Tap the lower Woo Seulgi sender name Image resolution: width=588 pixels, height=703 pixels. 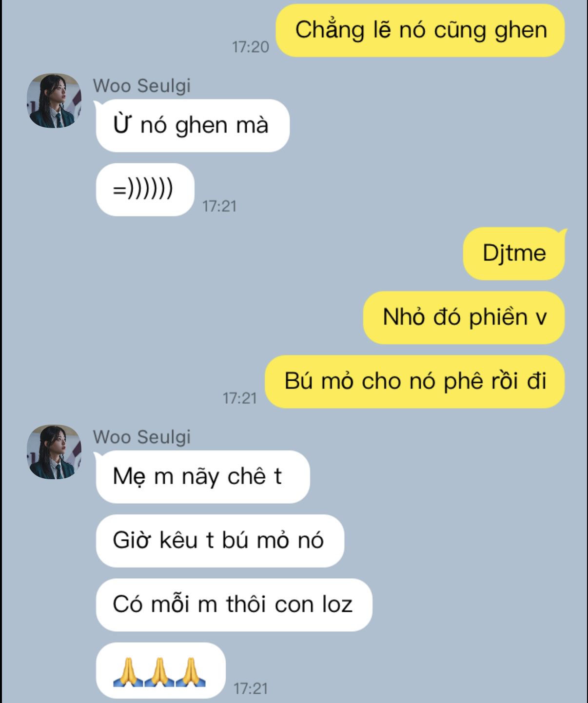click(142, 437)
